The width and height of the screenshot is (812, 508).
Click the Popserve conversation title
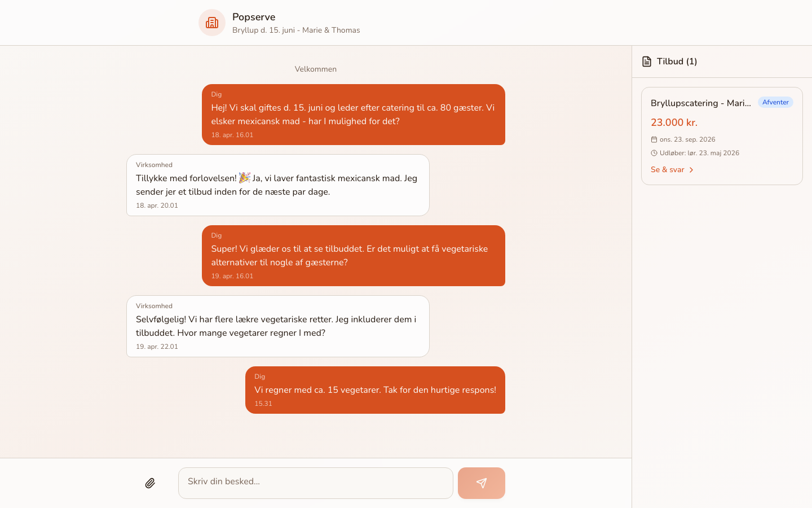pos(254,17)
